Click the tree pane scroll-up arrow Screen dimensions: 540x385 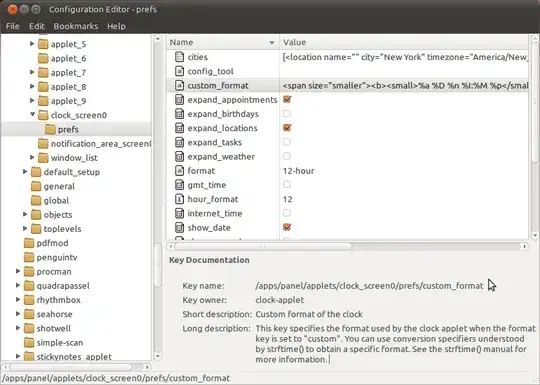pyautogui.click(x=157, y=39)
